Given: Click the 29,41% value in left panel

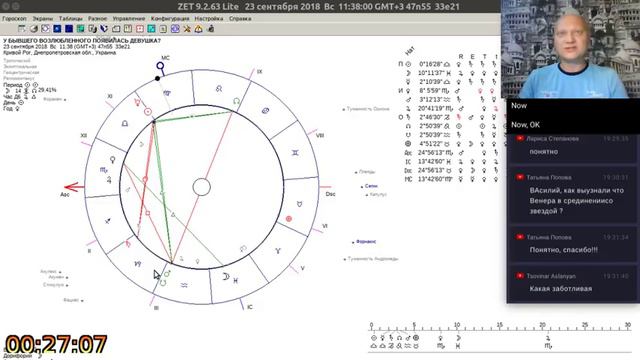Looking at the screenshot, I should (47, 90).
